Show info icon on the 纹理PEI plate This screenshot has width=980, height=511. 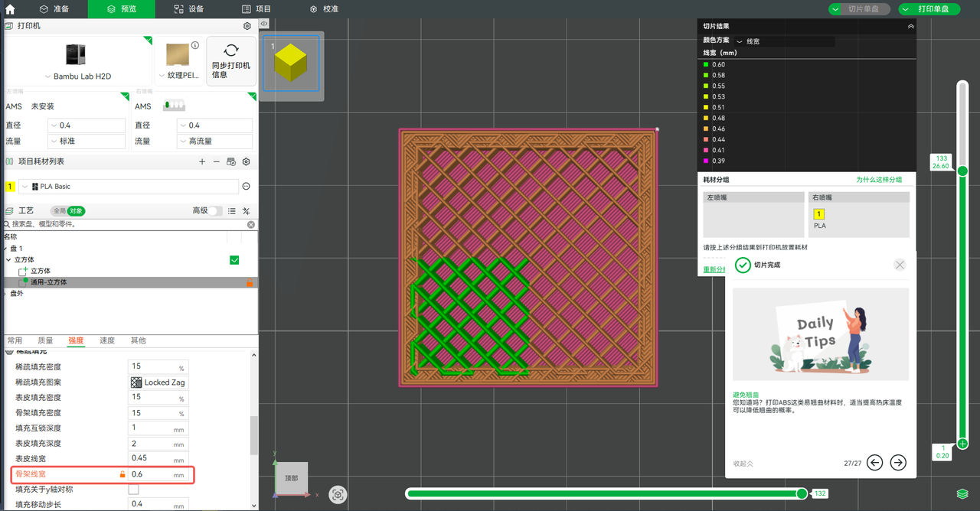[x=195, y=45]
